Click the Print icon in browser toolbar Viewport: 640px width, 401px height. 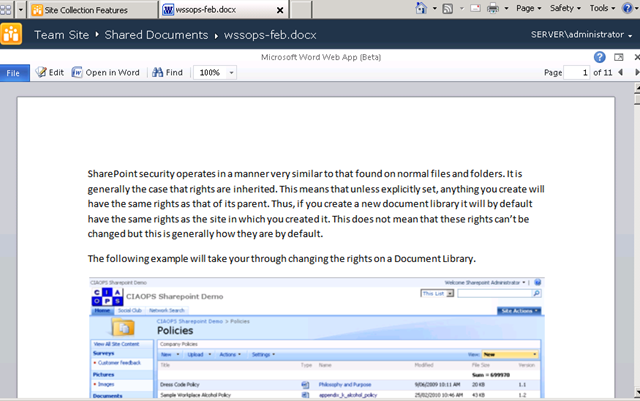tap(493, 8)
